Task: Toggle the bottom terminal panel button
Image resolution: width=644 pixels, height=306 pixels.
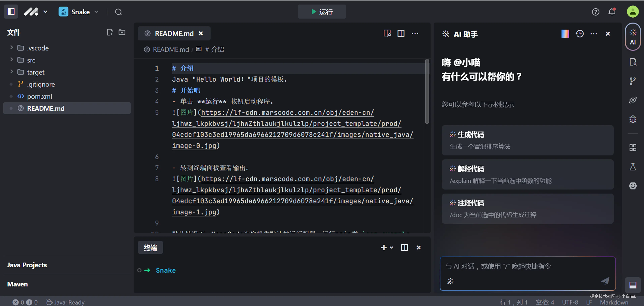Action: point(632,285)
